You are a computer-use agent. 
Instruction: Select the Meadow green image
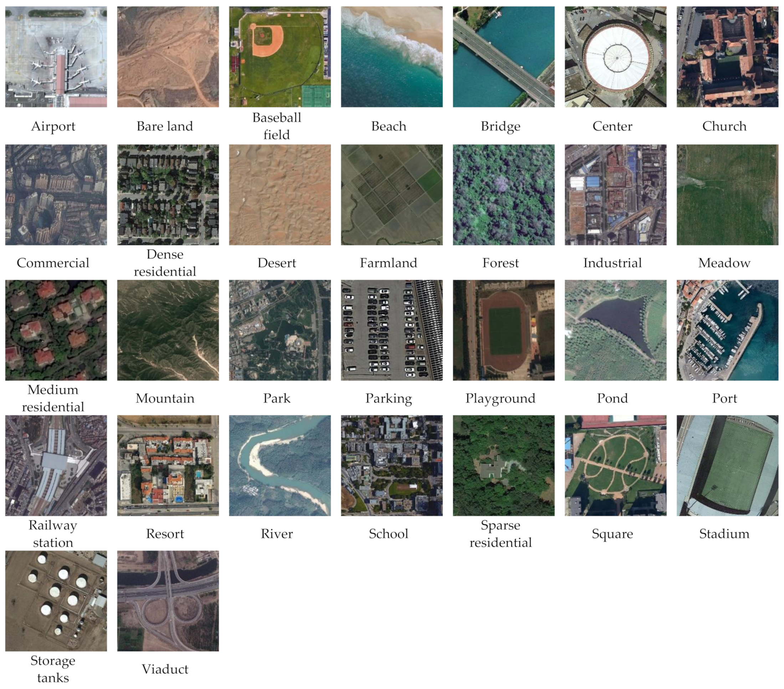pos(728,195)
